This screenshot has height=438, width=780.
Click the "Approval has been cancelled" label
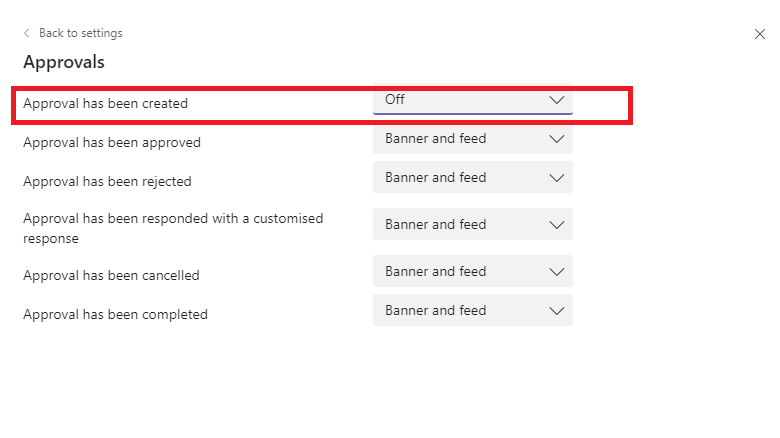point(111,275)
